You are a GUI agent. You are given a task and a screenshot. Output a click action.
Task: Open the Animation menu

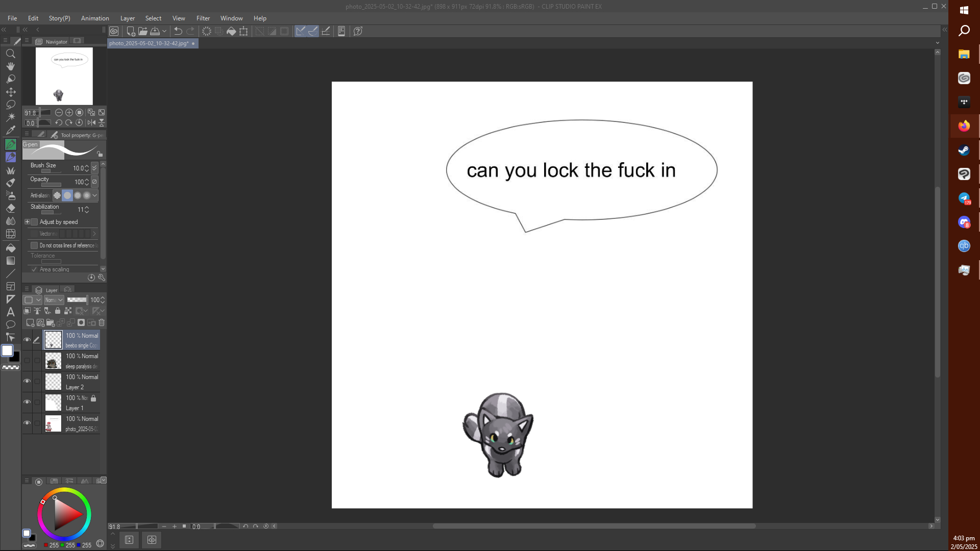[95, 18]
